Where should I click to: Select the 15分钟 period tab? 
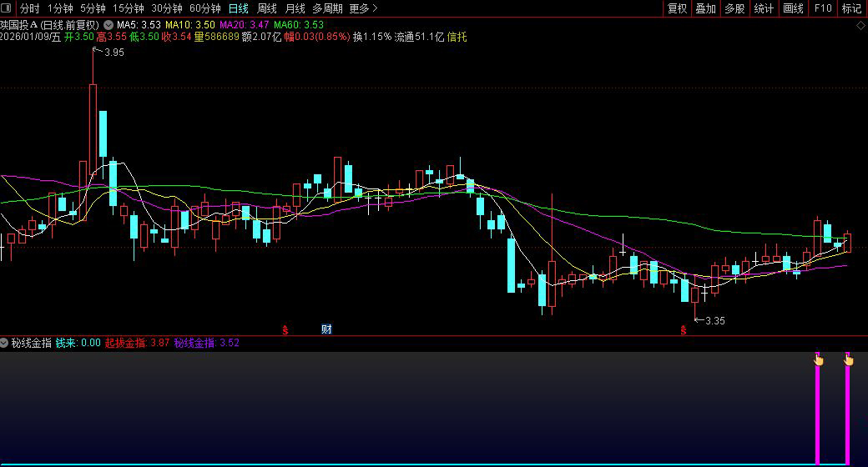click(x=128, y=8)
